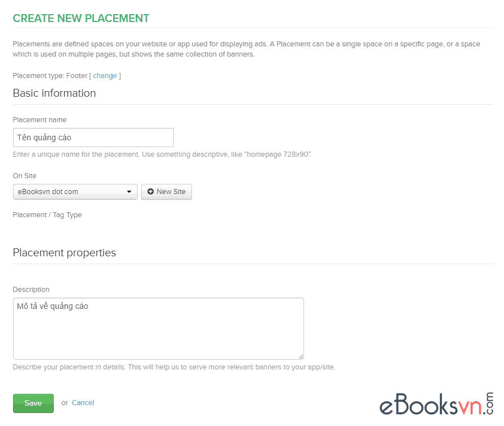Click the unique name hint text

pyautogui.click(x=162, y=154)
